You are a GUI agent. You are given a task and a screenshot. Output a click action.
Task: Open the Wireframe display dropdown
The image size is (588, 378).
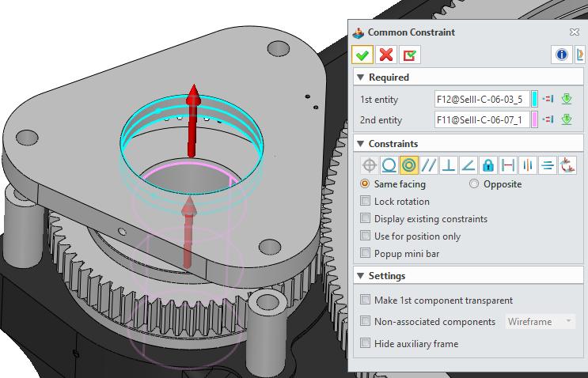[x=541, y=322]
